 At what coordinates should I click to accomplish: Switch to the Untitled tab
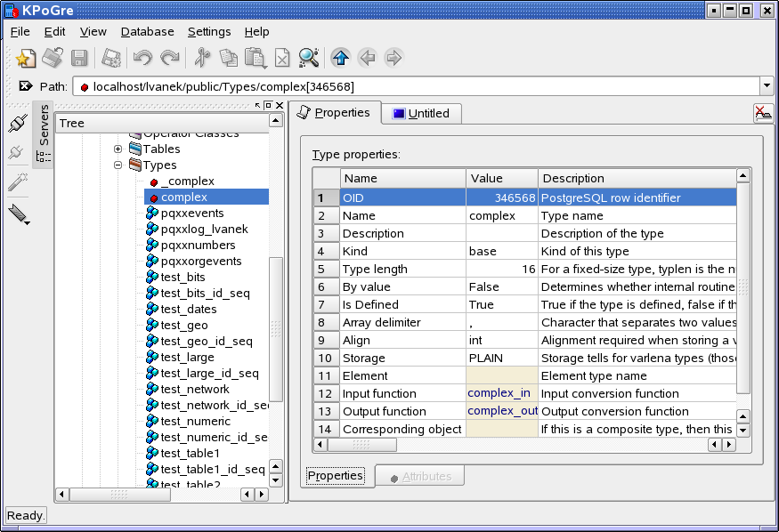pyautogui.click(x=421, y=113)
